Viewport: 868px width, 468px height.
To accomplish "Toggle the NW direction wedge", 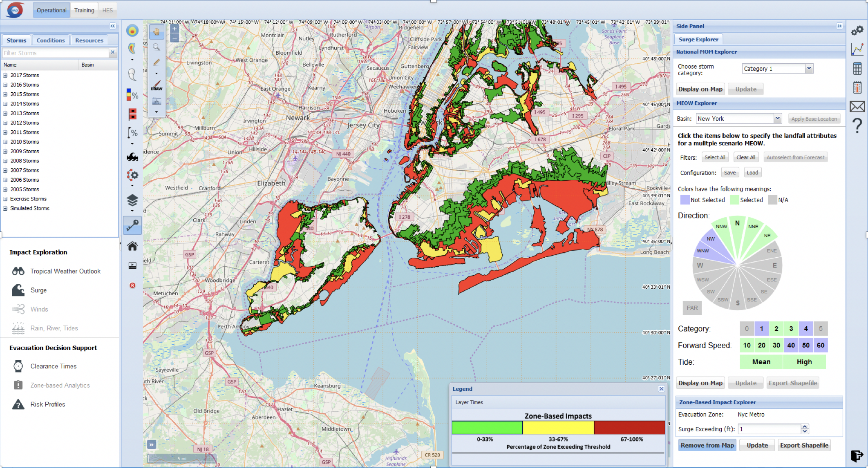I will [x=712, y=239].
